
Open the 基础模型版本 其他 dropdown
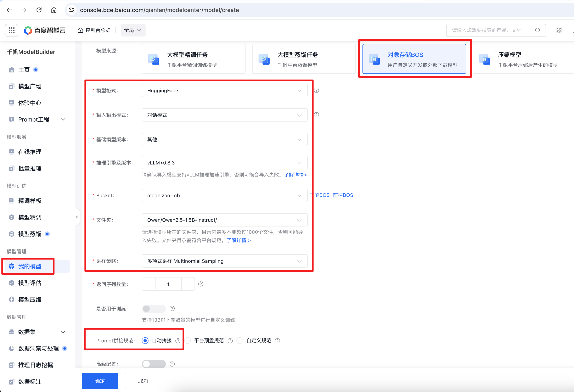225,139
